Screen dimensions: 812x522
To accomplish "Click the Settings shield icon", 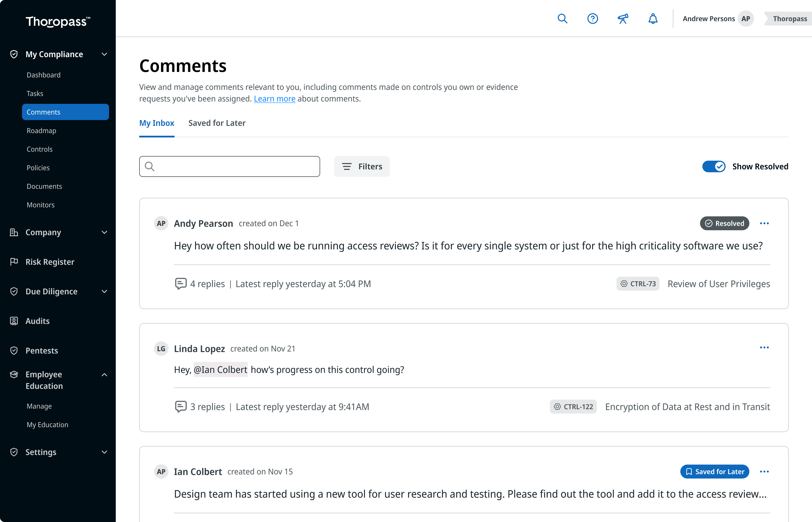I will click(x=14, y=452).
